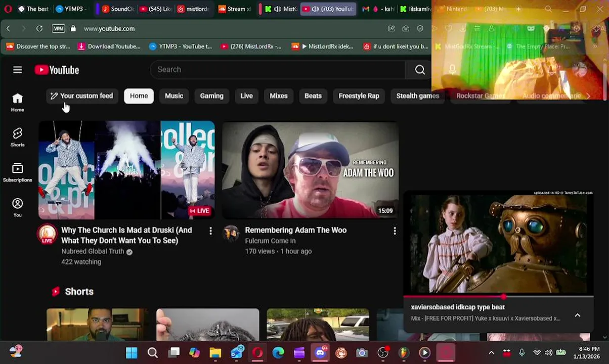Open Fulcrum Come In channel avatar

tap(231, 234)
